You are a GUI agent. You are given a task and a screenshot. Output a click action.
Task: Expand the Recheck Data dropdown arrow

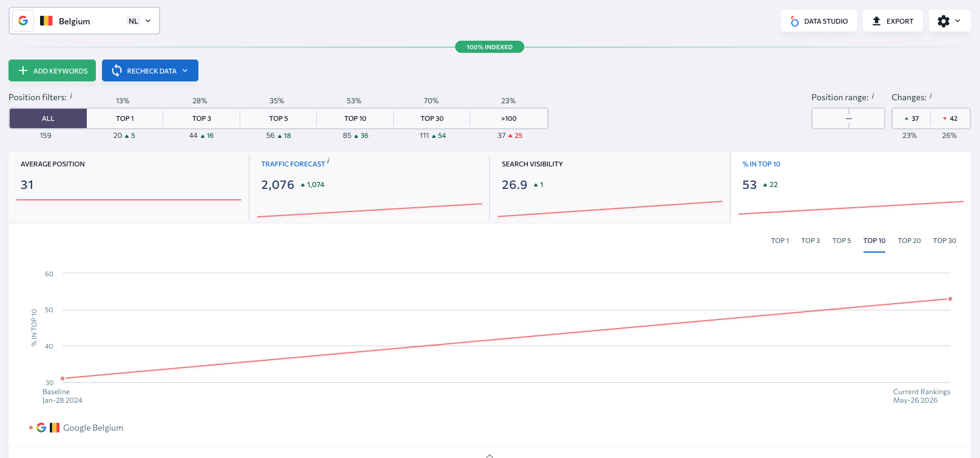click(x=185, y=70)
